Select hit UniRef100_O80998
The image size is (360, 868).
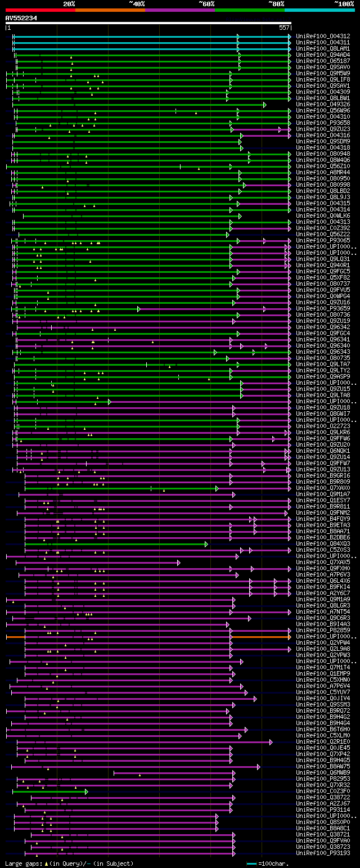pyautogui.click(x=323, y=185)
